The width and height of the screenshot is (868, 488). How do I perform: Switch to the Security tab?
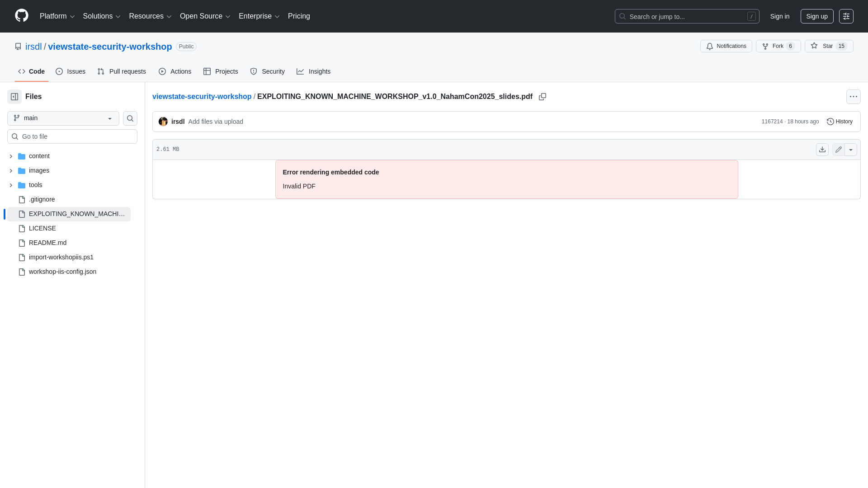pyautogui.click(x=267, y=71)
